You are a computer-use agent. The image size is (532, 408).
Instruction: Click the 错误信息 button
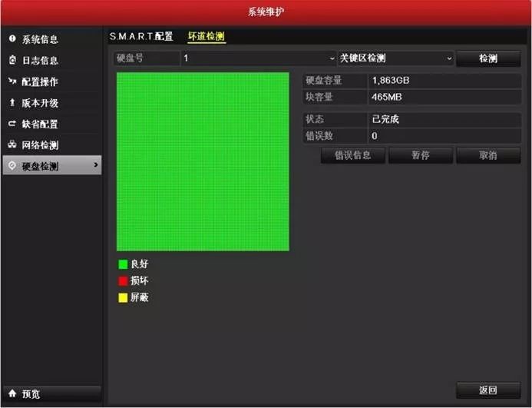pos(353,155)
